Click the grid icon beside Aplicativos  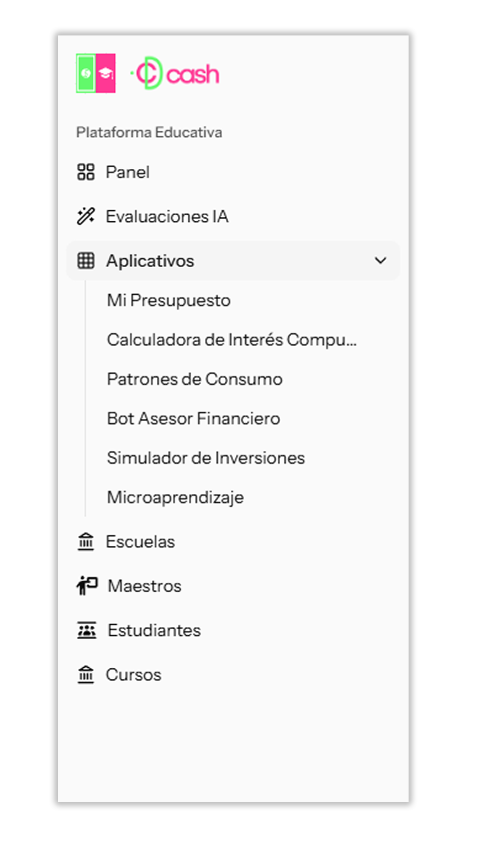pyautogui.click(x=86, y=260)
